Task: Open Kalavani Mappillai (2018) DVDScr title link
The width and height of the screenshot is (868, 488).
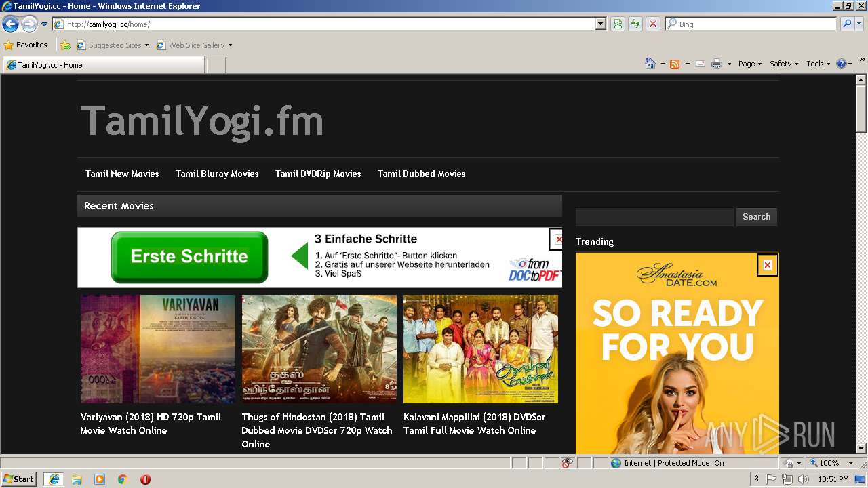Action: point(474,424)
